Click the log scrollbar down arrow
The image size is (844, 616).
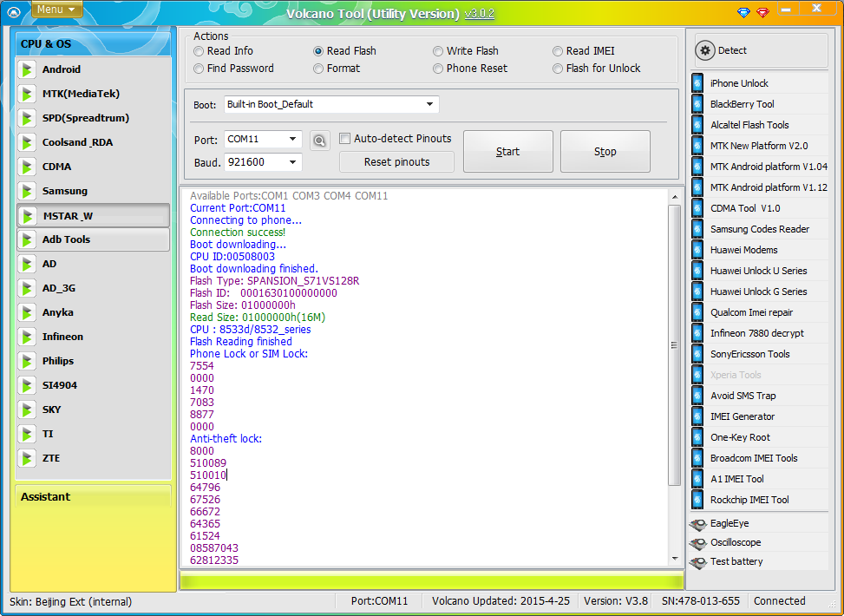coord(675,559)
